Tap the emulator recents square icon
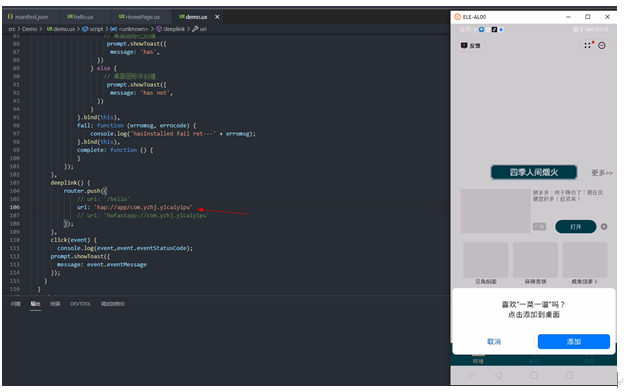This screenshot has height=392, width=624. 569,375
